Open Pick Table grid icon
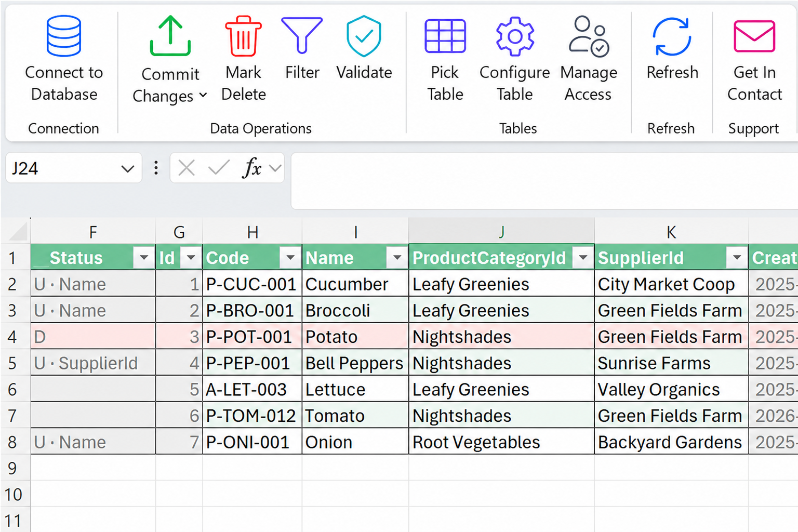This screenshot has height=532, width=798. point(445,36)
